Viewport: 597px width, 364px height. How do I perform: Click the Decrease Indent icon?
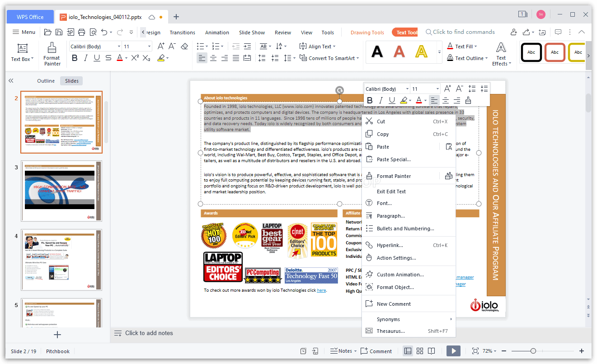[x=236, y=47]
